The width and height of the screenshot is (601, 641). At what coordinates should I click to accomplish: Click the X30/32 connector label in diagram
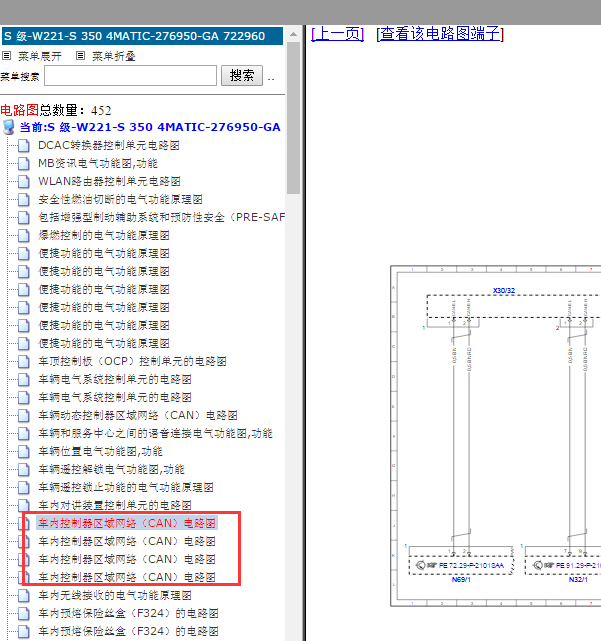click(x=504, y=291)
